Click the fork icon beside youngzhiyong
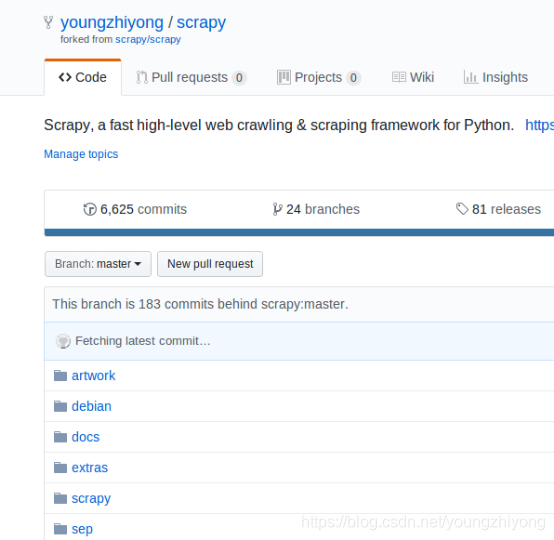The image size is (554, 540). (48, 23)
